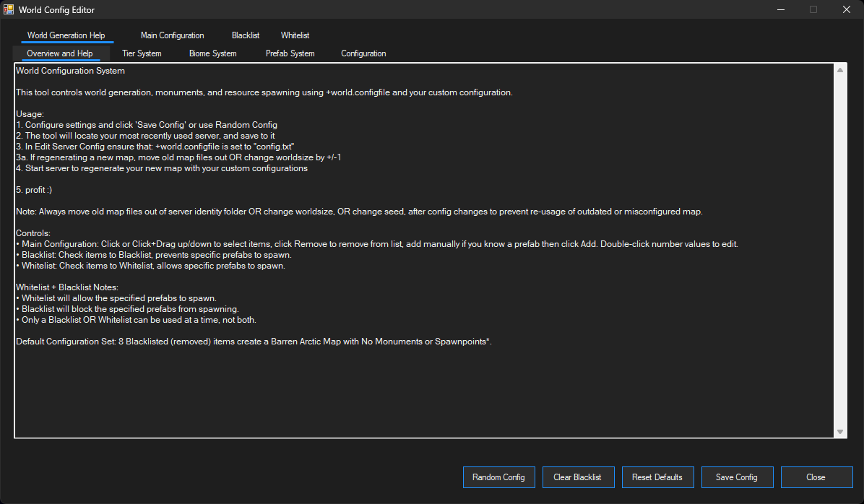Generate a Random Config

pos(498,477)
